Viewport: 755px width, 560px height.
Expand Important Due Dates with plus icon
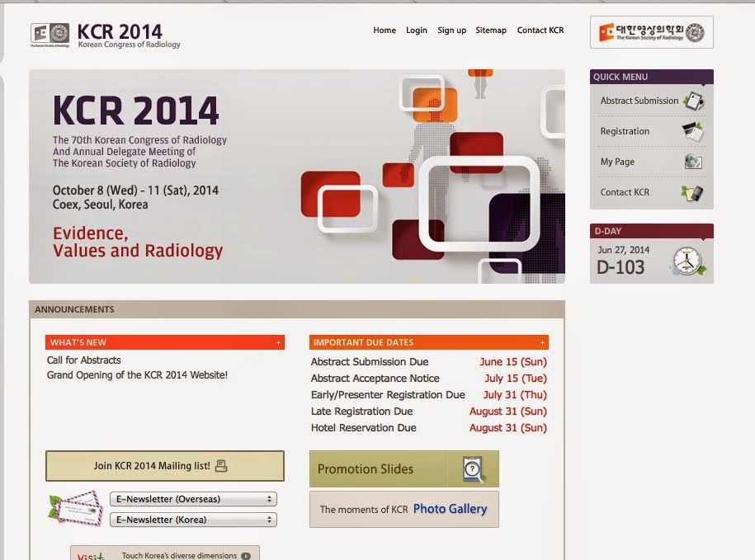542,342
